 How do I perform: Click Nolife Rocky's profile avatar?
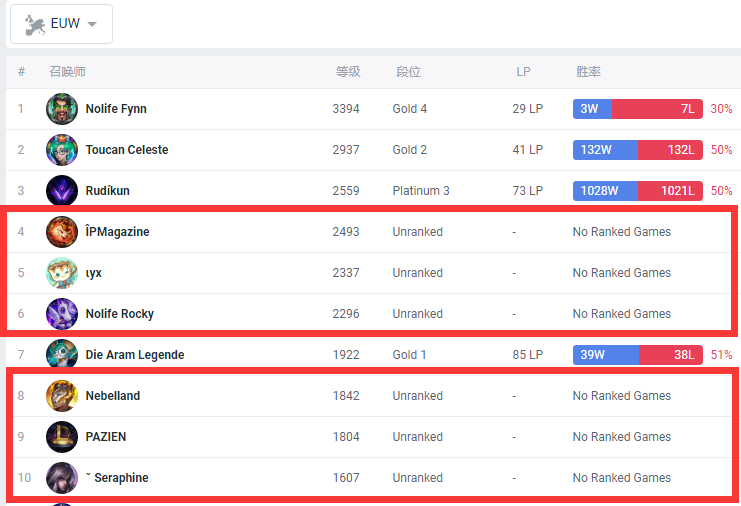pyautogui.click(x=62, y=314)
